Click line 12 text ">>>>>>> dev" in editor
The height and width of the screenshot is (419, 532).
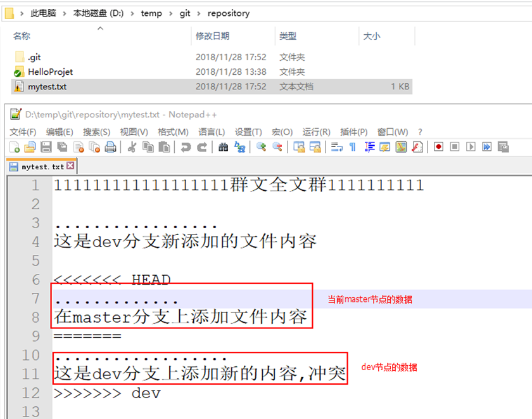[x=107, y=393]
